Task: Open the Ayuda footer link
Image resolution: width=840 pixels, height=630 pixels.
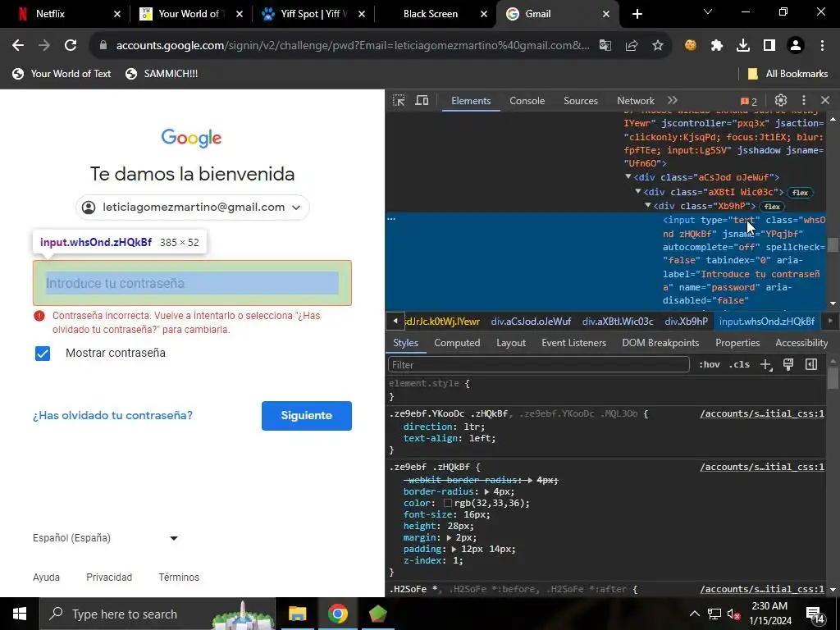Action: pos(46,577)
